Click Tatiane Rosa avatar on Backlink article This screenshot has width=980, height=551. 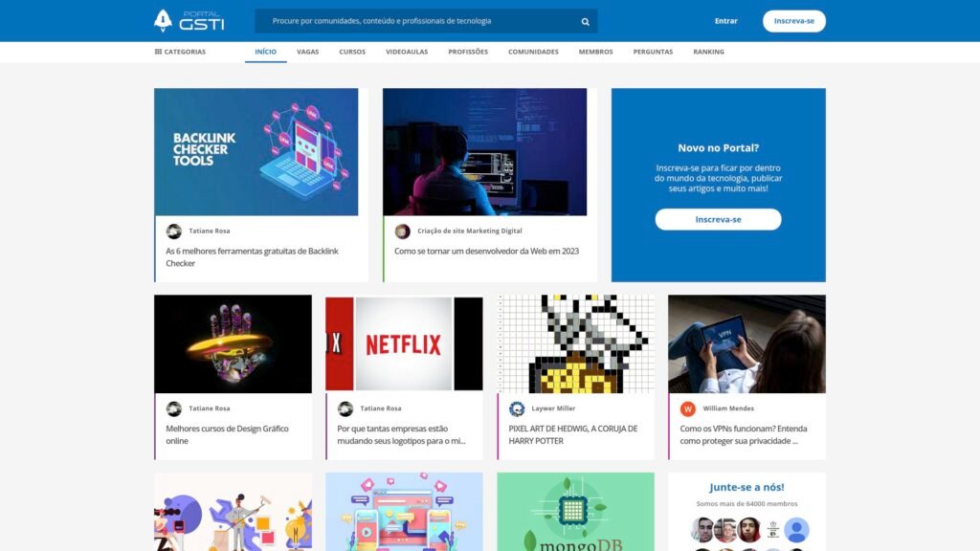click(173, 231)
